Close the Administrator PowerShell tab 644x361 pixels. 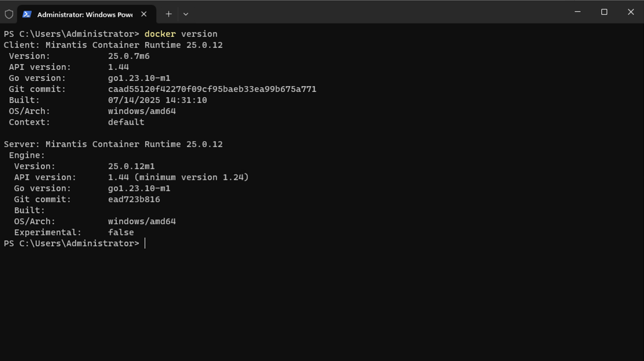tap(144, 14)
